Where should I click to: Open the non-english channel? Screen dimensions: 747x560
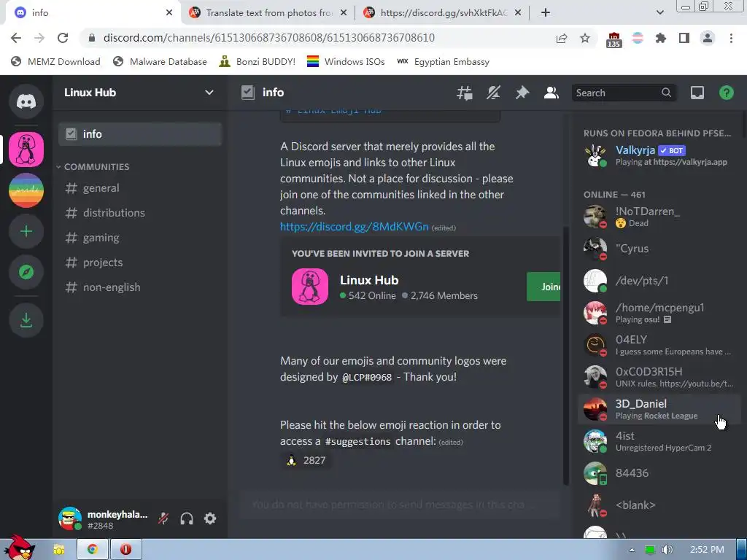tap(140, 287)
